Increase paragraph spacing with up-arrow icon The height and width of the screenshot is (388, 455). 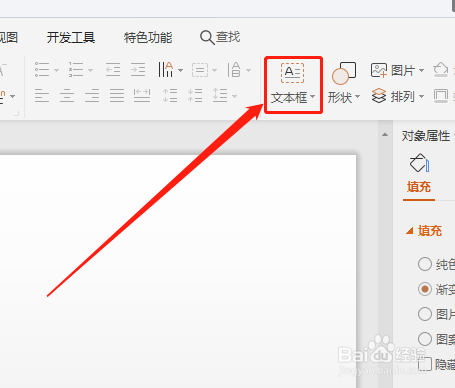click(x=170, y=96)
